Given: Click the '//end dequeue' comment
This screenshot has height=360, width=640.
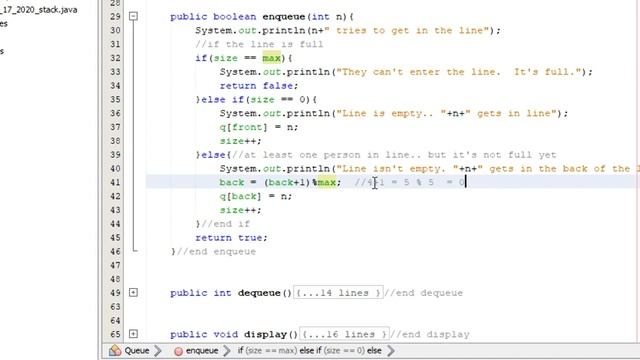Looking at the screenshot, I should 424,293.
